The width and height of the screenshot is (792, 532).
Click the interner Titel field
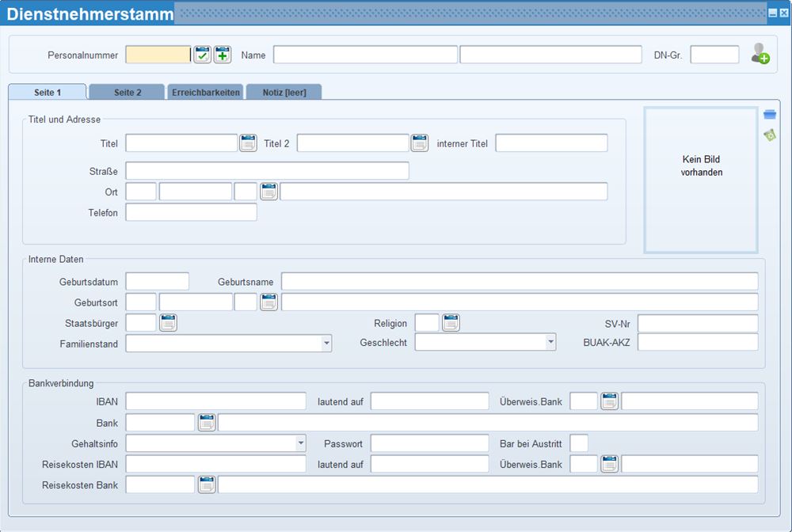pos(551,142)
